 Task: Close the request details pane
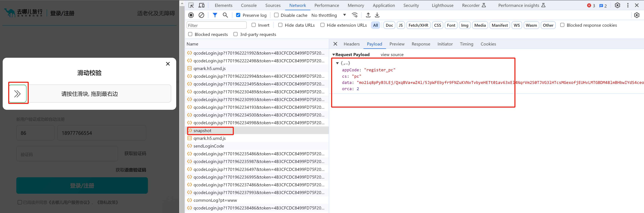(335, 44)
